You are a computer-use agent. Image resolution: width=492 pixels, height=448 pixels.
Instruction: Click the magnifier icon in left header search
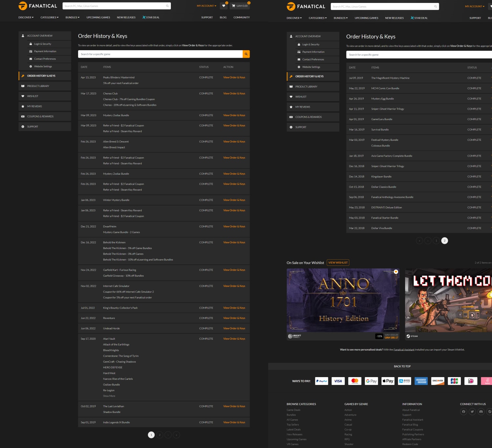tap(167, 6)
